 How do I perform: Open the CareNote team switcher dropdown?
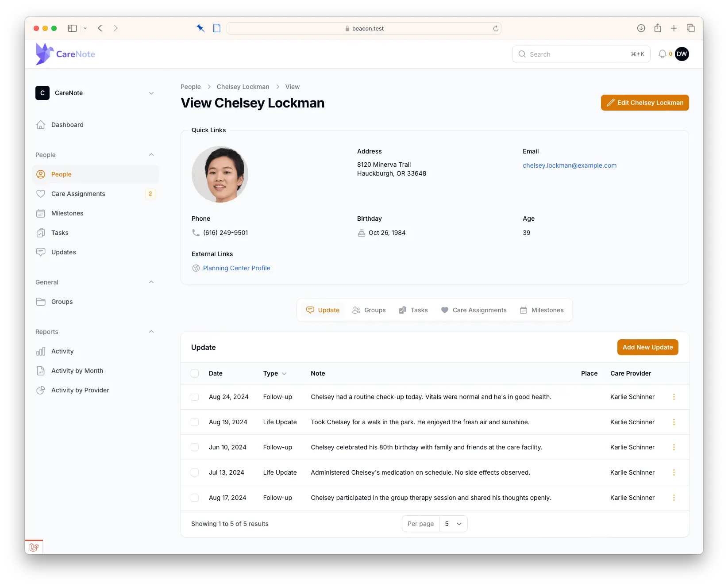click(96, 93)
